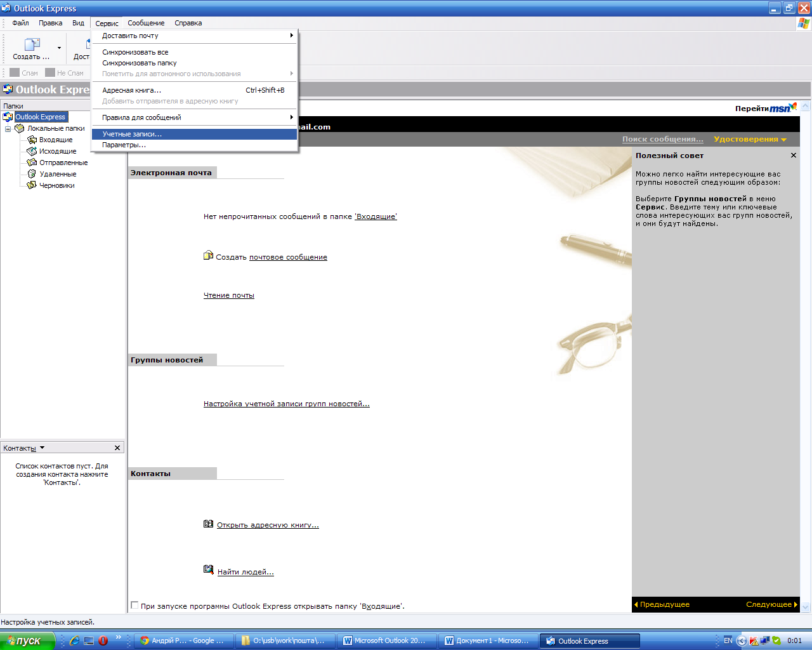Check open Входящие at startup checkbox
Viewport: 812px width, 650px height.
[x=134, y=606]
